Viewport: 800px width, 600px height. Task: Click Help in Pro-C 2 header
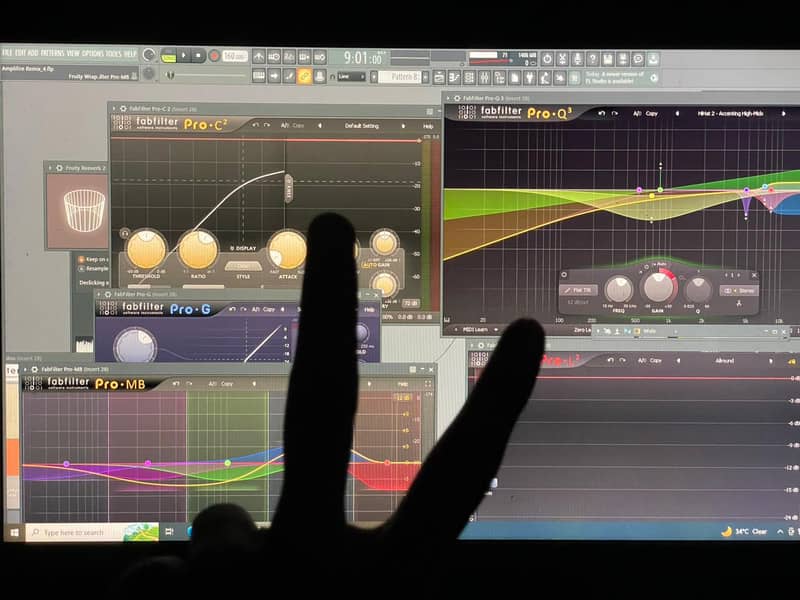point(428,126)
